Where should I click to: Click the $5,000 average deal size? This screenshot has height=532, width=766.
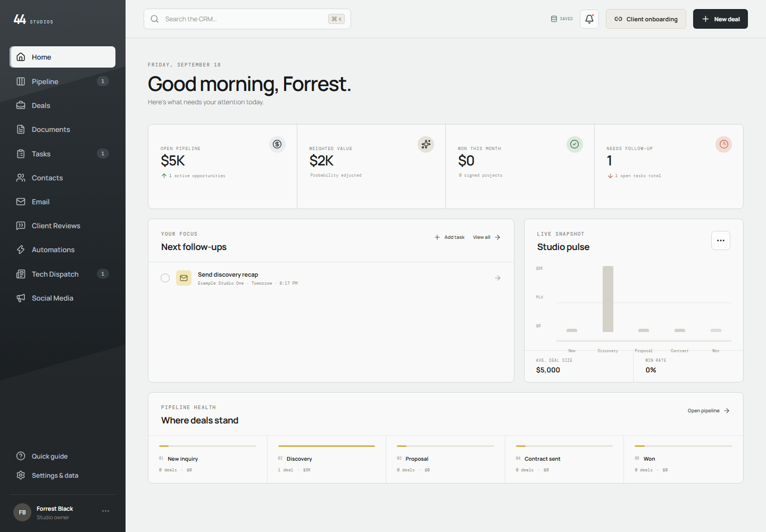coord(548,370)
